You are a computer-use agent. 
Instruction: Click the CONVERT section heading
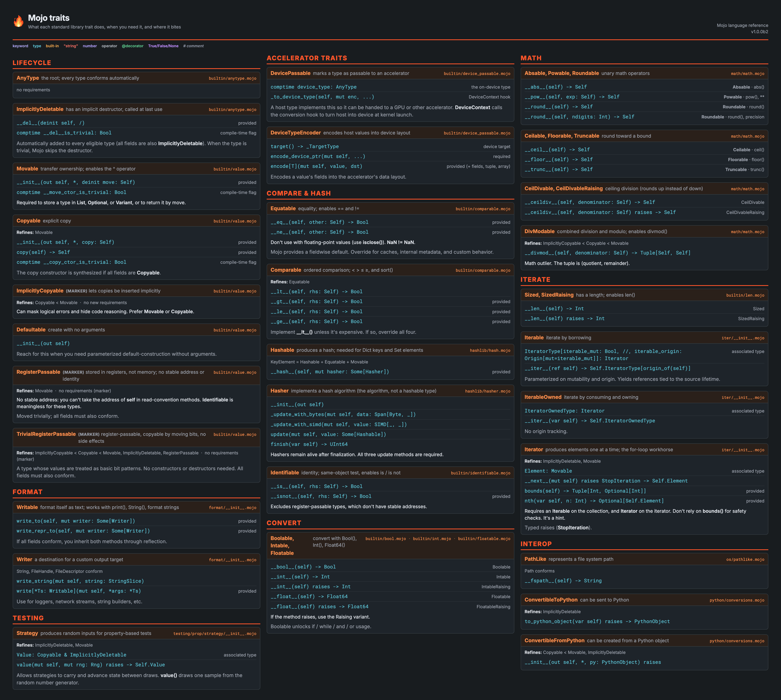(x=284, y=523)
